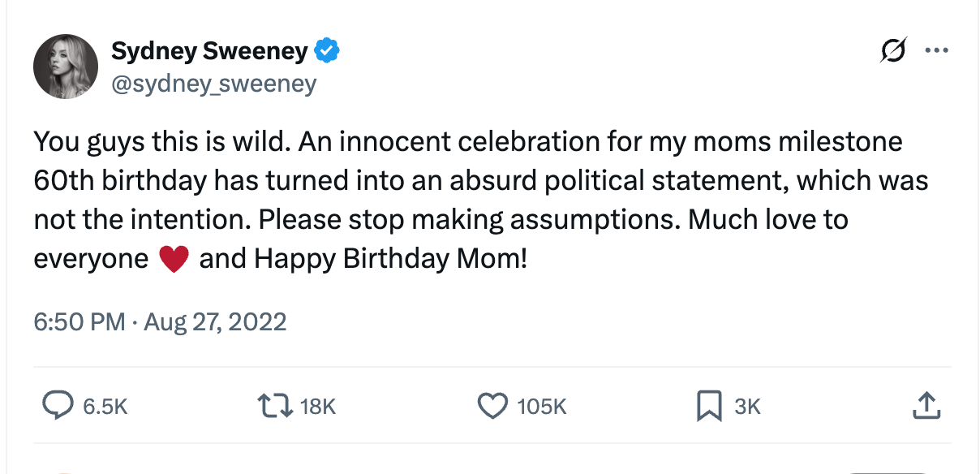Image resolution: width=980 pixels, height=474 pixels.
Task: Click the share upload icon
Action: 926,406
